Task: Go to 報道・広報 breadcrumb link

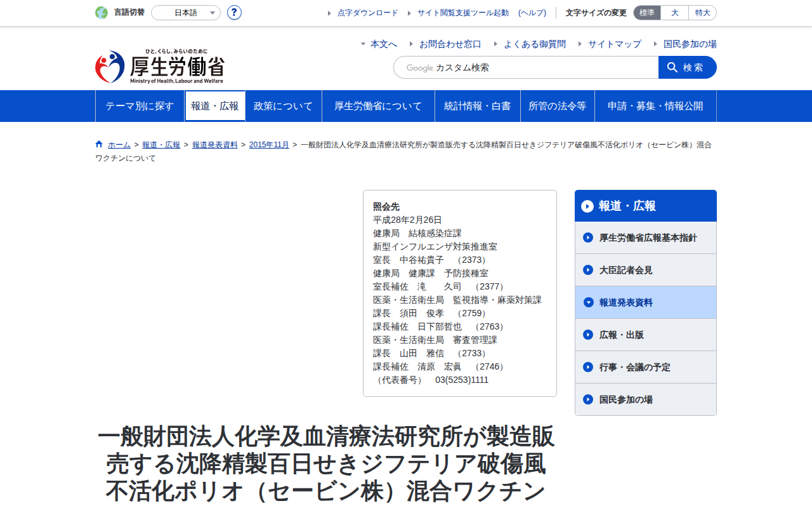Action: tap(161, 145)
